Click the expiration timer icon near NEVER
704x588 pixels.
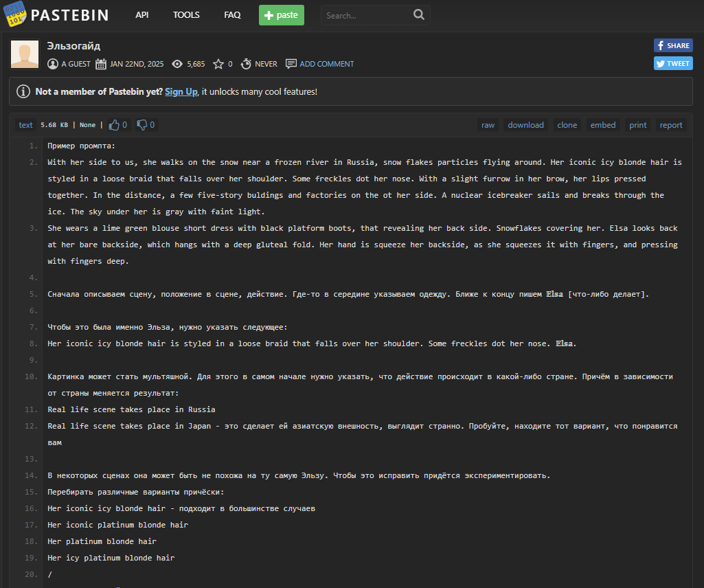coord(246,64)
